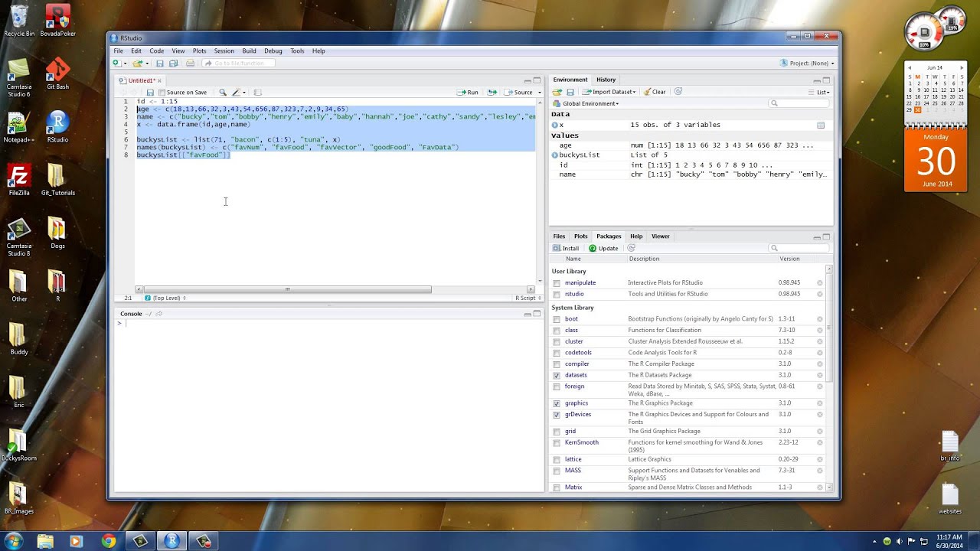Load the boot package checkbox
Screen dimensions: 980x551
pyautogui.click(x=557, y=319)
